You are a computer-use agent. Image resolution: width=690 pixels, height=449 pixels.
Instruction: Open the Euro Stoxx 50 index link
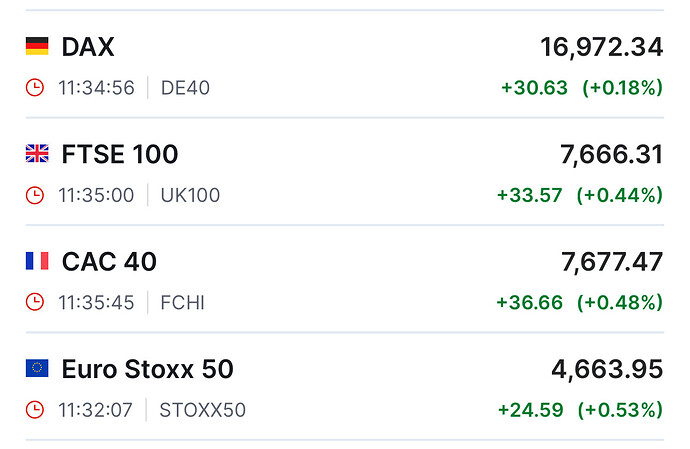point(147,369)
